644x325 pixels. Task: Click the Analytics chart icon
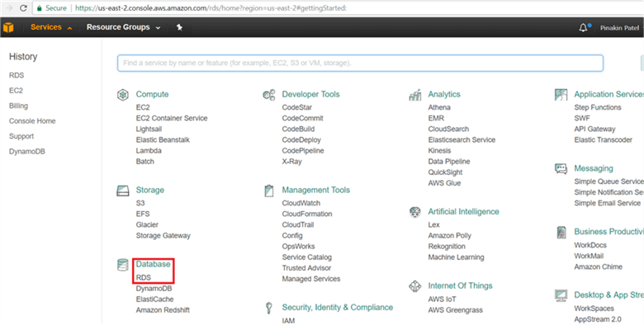pyautogui.click(x=414, y=95)
